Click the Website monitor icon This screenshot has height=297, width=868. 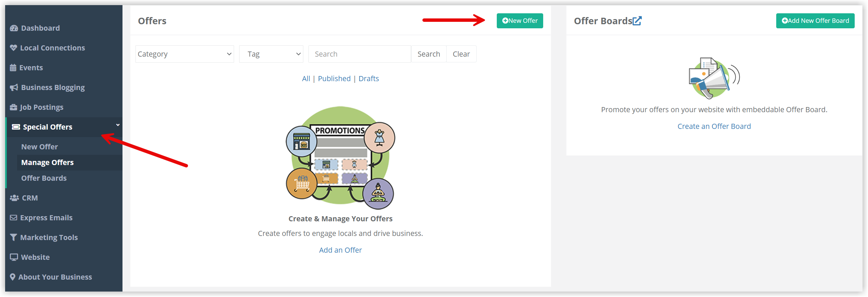tap(14, 257)
